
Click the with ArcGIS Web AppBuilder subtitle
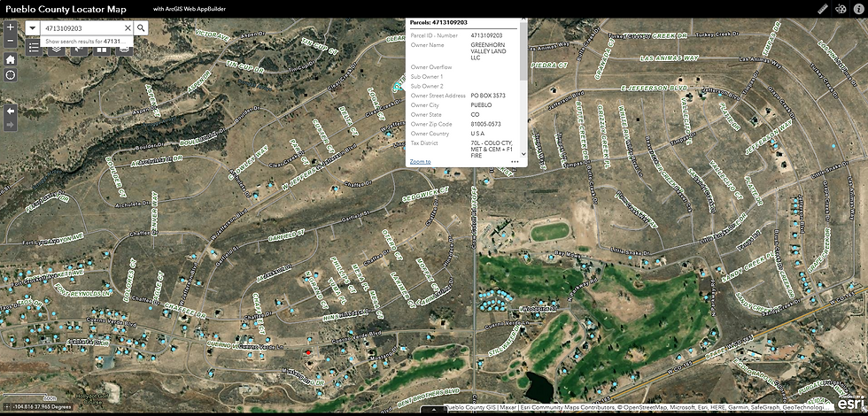pos(190,10)
